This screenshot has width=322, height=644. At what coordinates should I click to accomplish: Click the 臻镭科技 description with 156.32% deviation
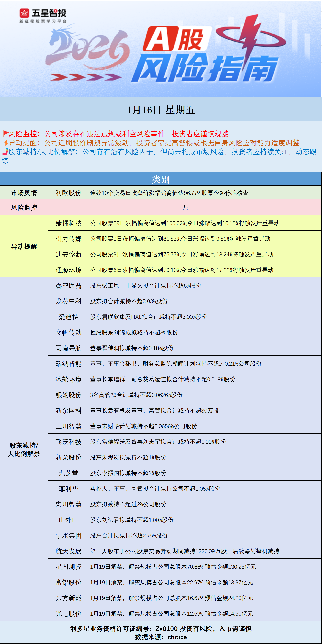185,223
